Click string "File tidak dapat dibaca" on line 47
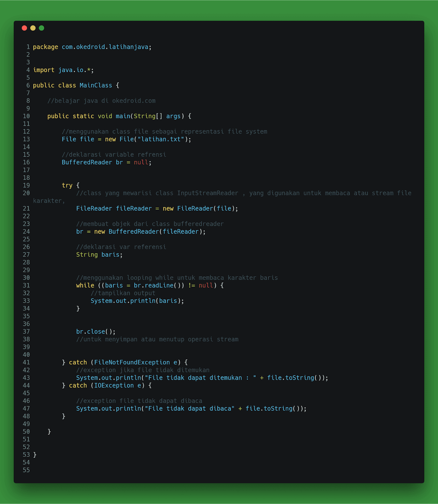Screen dimensions: 438x504 (189, 409)
